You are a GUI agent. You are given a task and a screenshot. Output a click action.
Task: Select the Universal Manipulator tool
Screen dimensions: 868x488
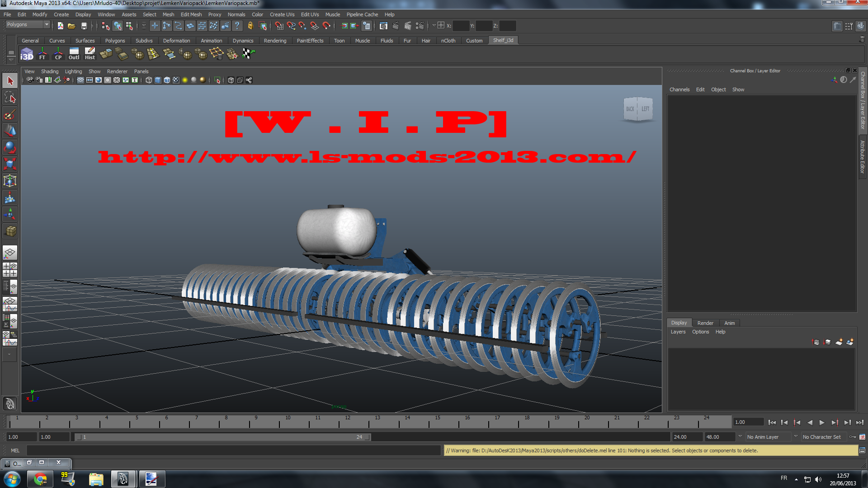[x=10, y=181]
